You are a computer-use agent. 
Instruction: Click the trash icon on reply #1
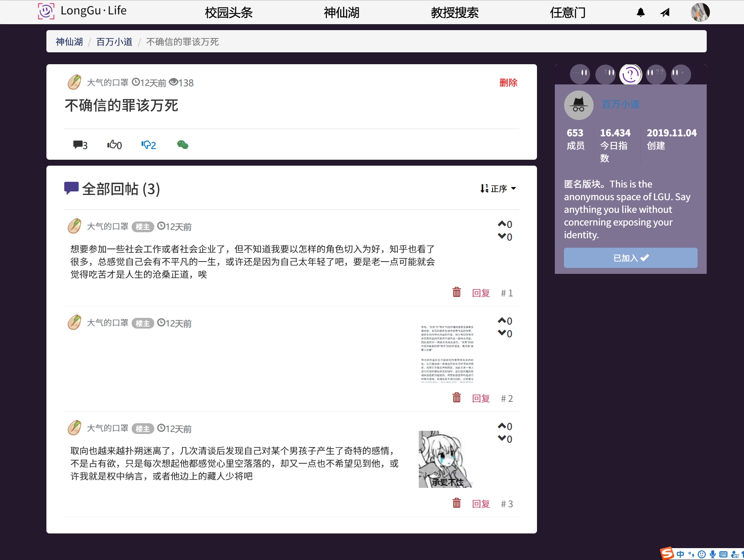point(456,292)
